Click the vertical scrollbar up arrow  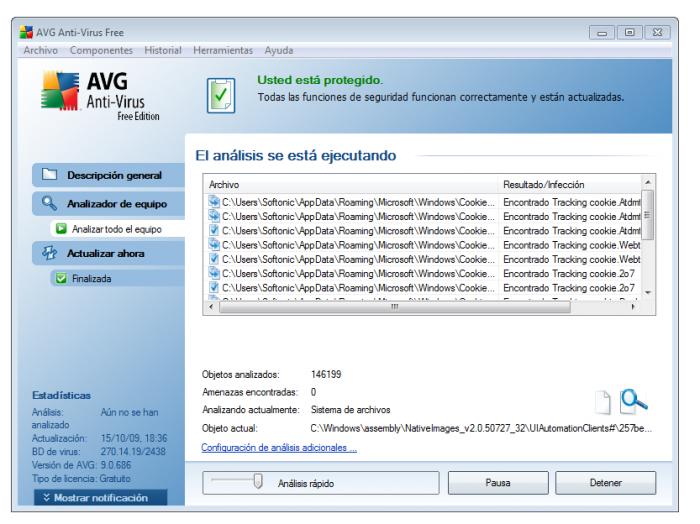pos(648,182)
